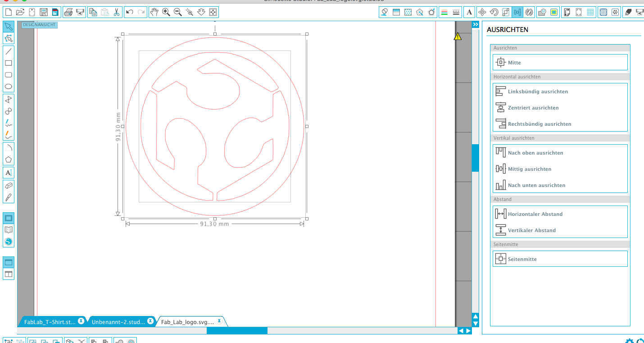Open the Scale panel
The image size is (644, 343).
tap(506, 12)
